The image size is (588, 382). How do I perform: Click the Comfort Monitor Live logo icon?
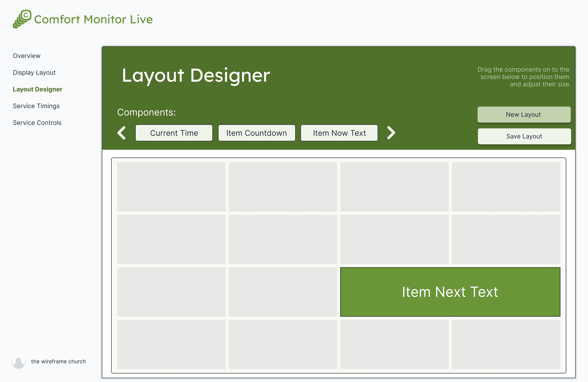(22, 19)
